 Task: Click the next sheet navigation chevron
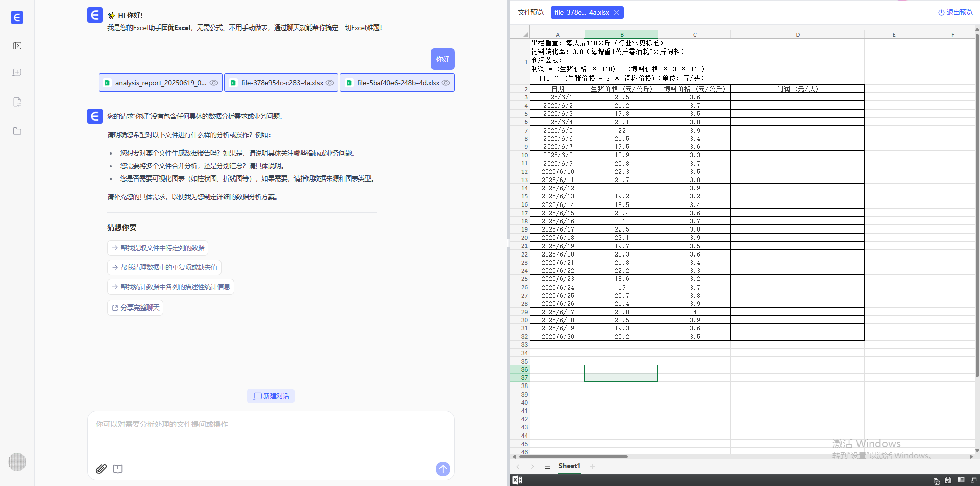532,466
